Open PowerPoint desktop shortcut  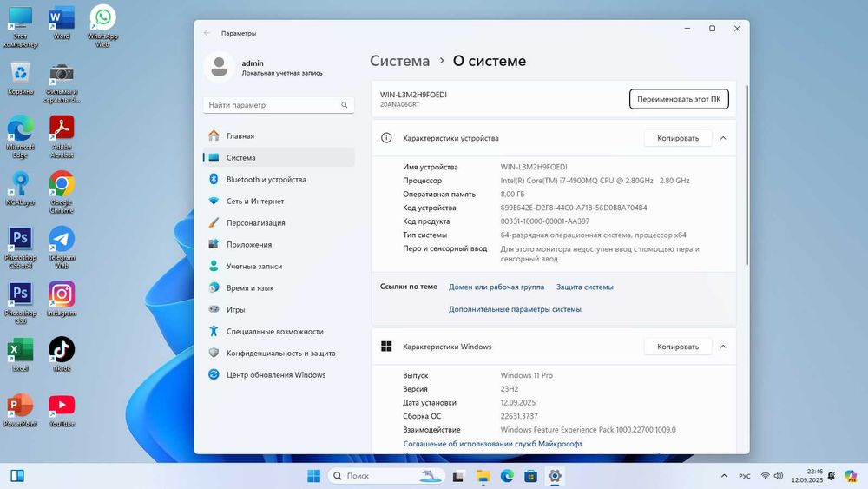[20, 410]
